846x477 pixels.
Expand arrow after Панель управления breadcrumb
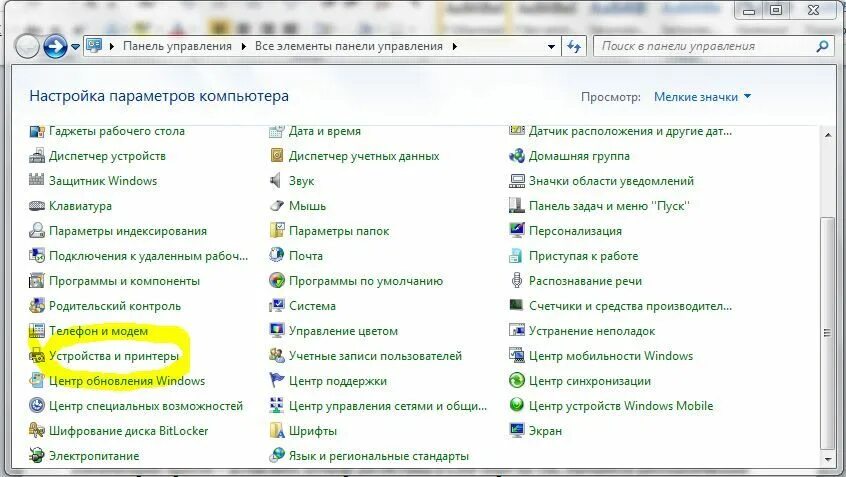point(243,46)
